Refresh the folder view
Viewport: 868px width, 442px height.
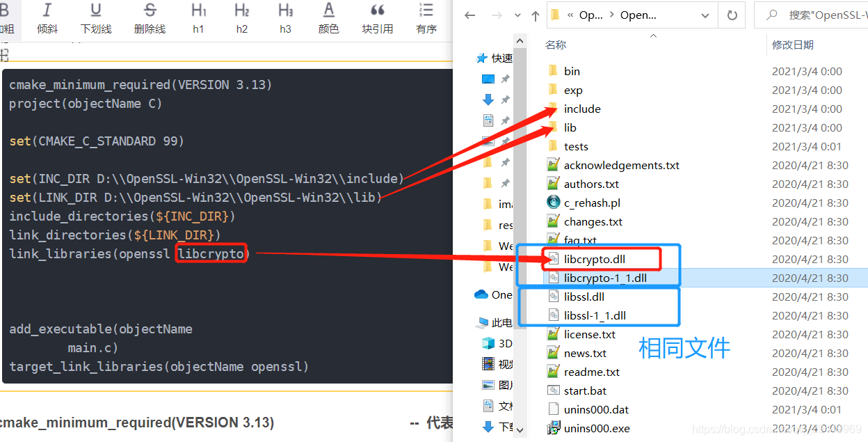coord(732,15)
